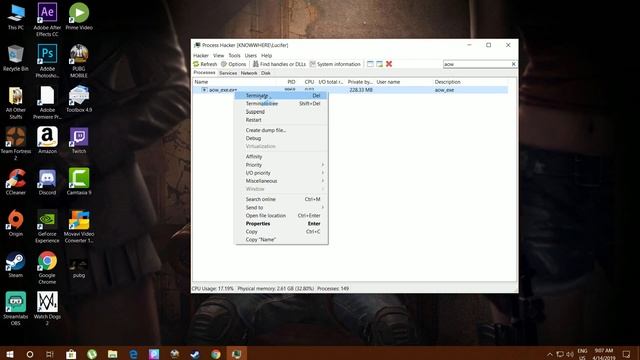Sort by the CPU column header

pyautogui.click(x=307, y=82)
